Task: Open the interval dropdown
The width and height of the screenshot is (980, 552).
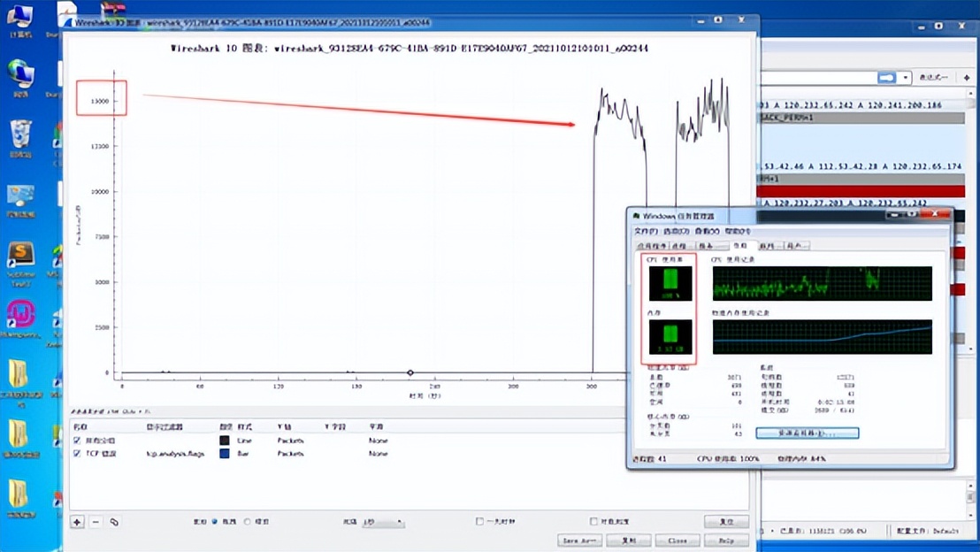Action: (383, 522)
